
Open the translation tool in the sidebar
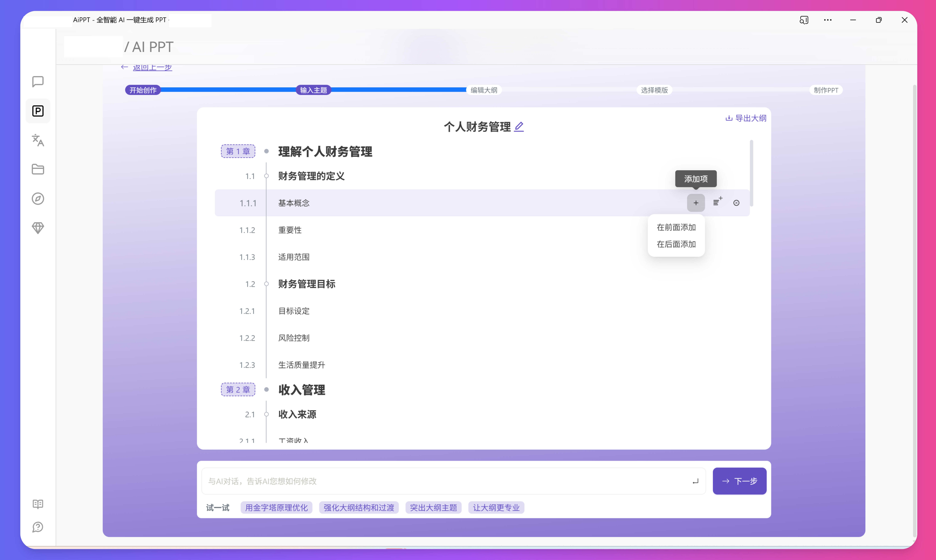[38, 140]
